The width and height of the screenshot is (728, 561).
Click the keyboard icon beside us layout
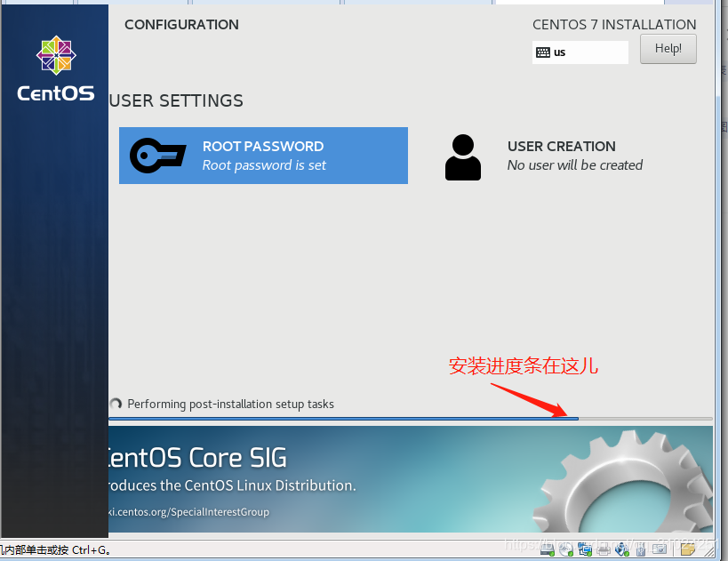click(543, 52)
